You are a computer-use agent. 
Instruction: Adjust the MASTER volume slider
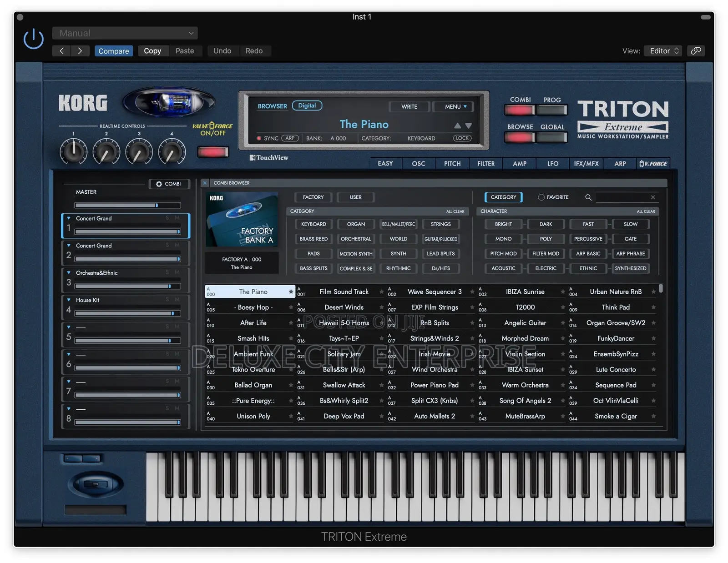tap(127, 205)
